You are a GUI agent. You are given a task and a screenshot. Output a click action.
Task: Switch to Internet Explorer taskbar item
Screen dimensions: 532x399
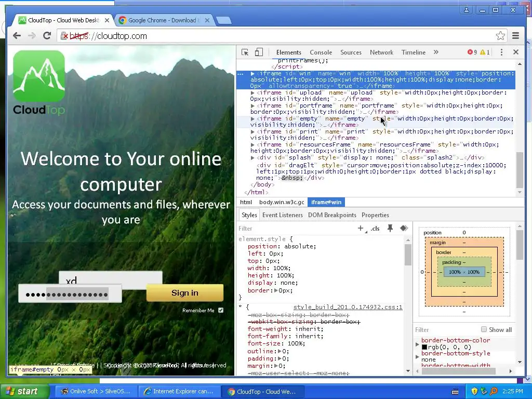pyautogui.click(x=179, y=391)
